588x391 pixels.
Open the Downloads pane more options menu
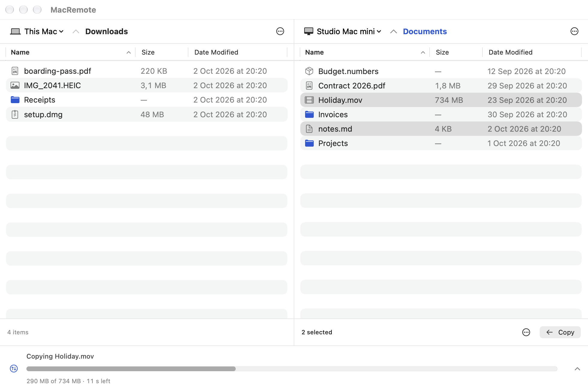(280, 31)
